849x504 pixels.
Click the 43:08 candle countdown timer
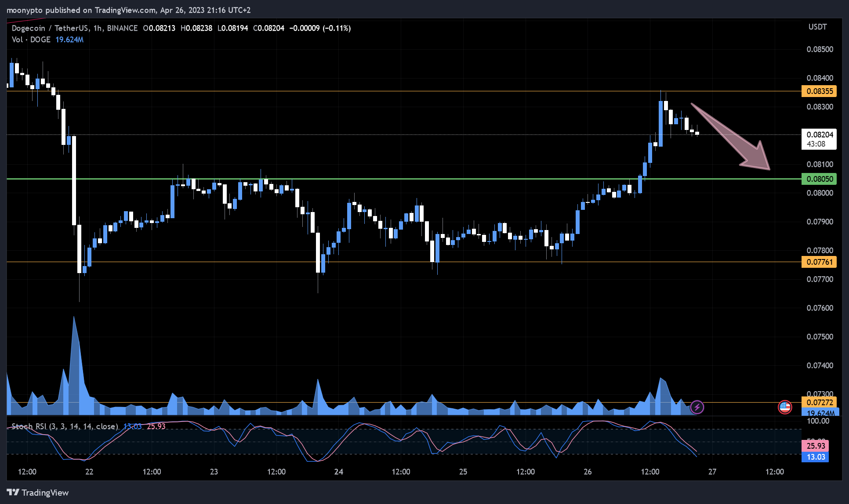click(816, 144)
